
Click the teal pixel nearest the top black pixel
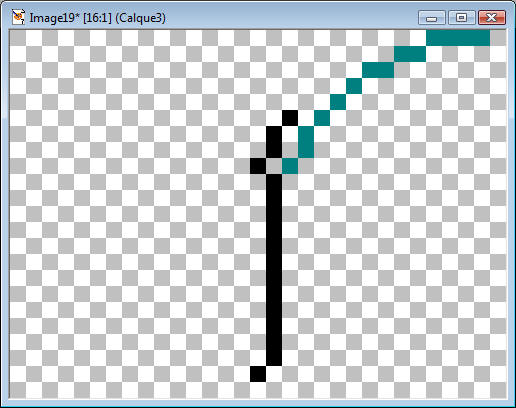click(322, 118)
